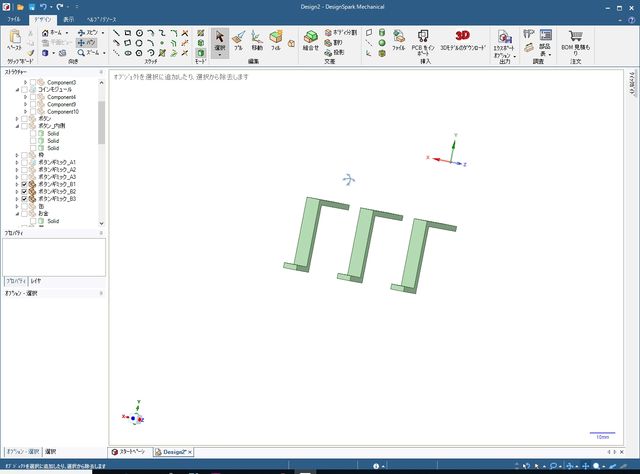This screenshot has width=640, height=474.
Task: Switch to the プロパティ panel tab
Action: [16, 281]
